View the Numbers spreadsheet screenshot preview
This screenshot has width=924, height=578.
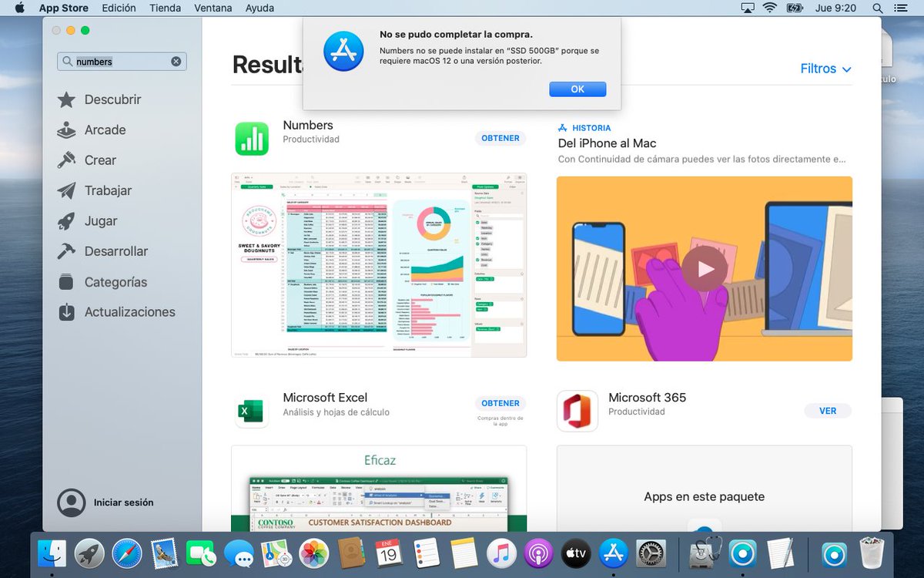[379, 265]
